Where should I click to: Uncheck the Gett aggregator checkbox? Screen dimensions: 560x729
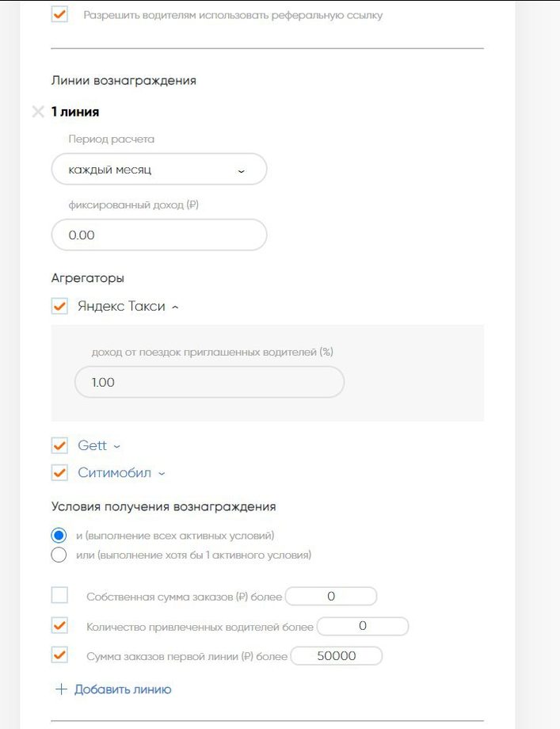59,446
